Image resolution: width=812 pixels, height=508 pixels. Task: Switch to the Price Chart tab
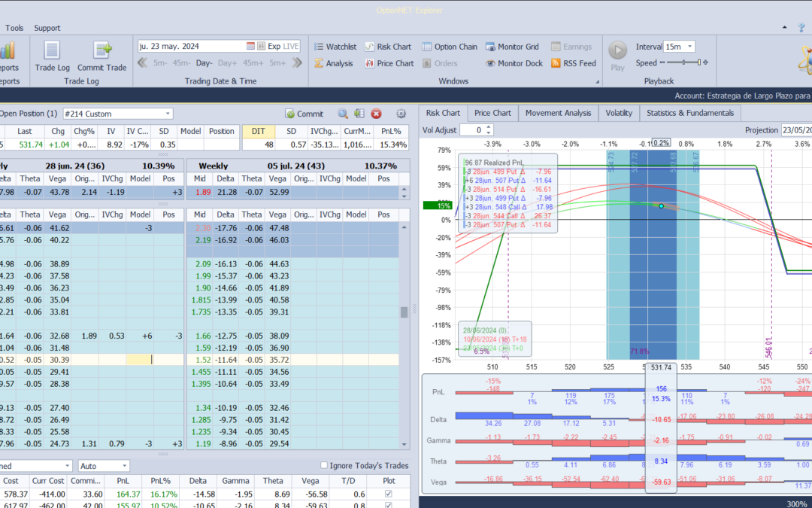pos(492,113)
